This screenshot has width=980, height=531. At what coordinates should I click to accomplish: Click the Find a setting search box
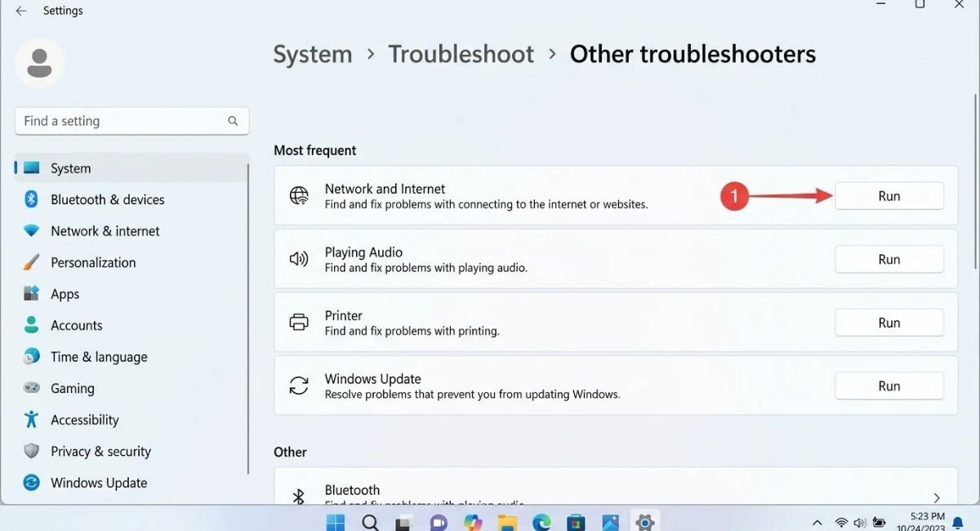point(131,121)
